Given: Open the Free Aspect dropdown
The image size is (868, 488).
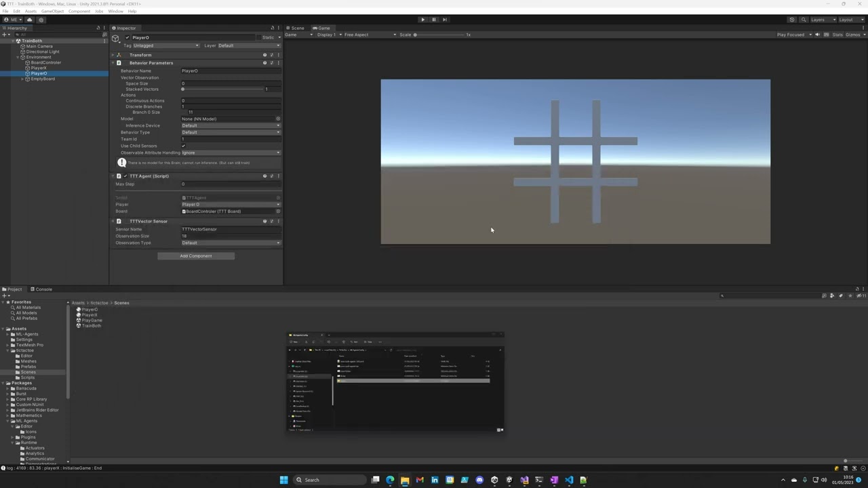Looking at the screenshot, I should [370, 35].
